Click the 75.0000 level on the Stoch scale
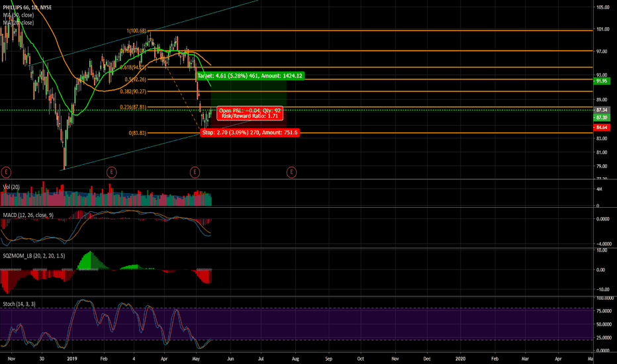The height and width of the screenshot is (364, 617). pyautogui.click(x=604, y=311)
